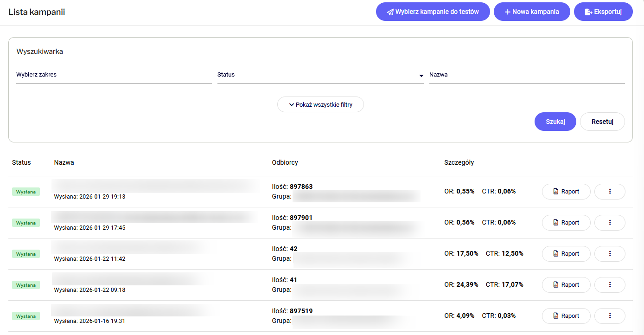644x335 pixels.
Task: Expand Pokaż wszystkie filtry
Action: tap(320, 104)
